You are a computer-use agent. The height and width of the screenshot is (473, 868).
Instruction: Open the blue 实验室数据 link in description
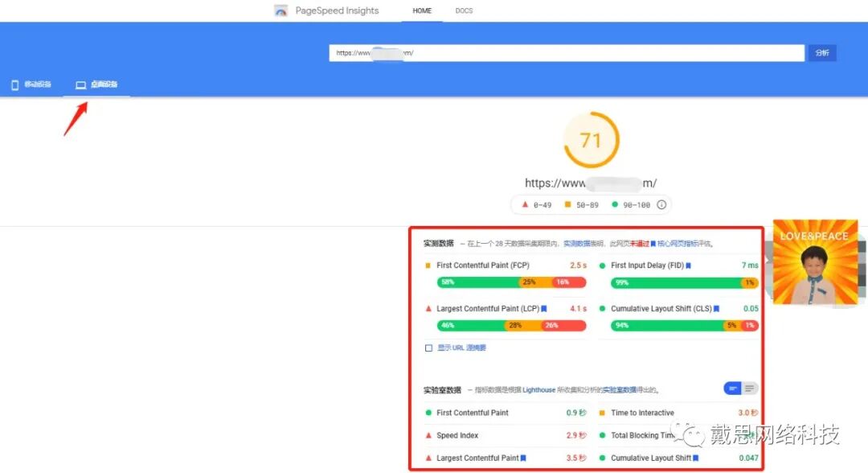(x=620, y=390)
